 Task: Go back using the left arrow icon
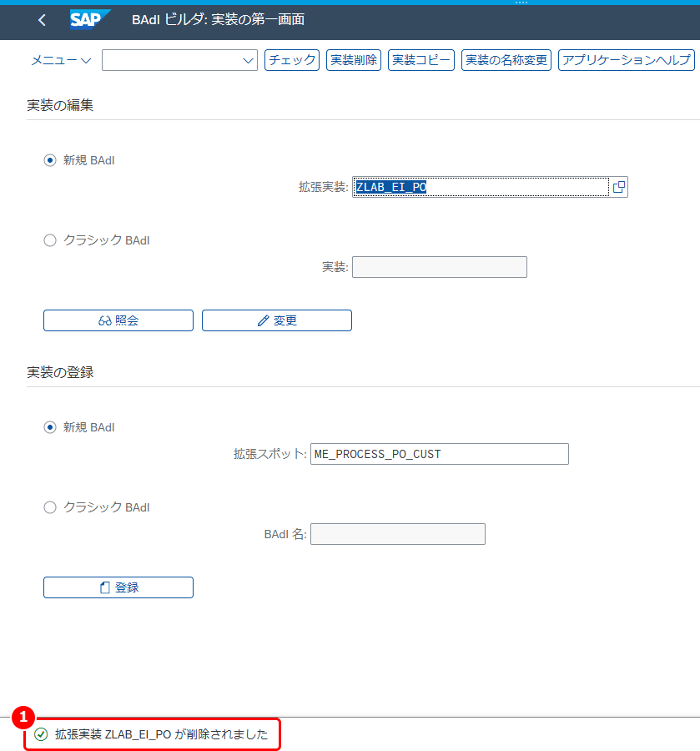(43, 20)
